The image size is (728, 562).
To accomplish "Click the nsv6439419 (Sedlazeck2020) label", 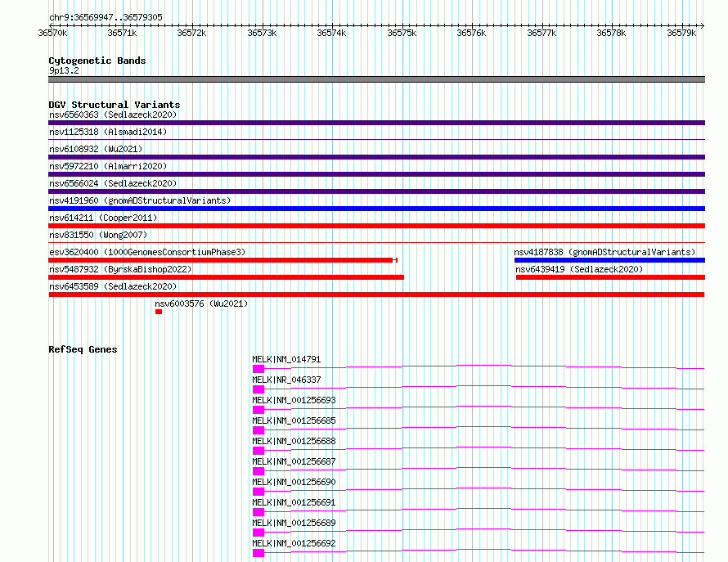I will [579, 269].
